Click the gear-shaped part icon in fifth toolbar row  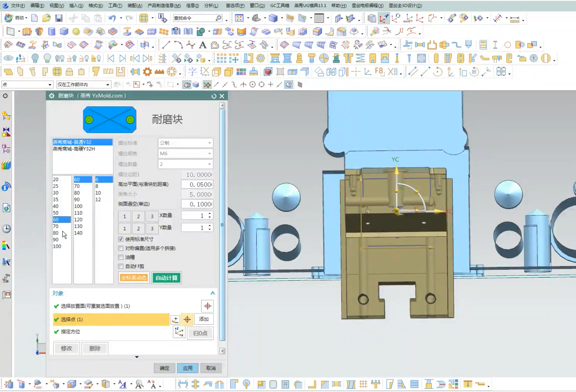click(x=147, y=72)
